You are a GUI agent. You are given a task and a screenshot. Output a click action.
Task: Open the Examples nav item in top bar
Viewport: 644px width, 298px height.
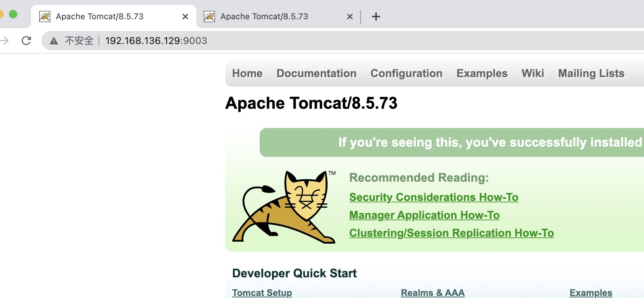pyautogui.click(x=482, y=73)
